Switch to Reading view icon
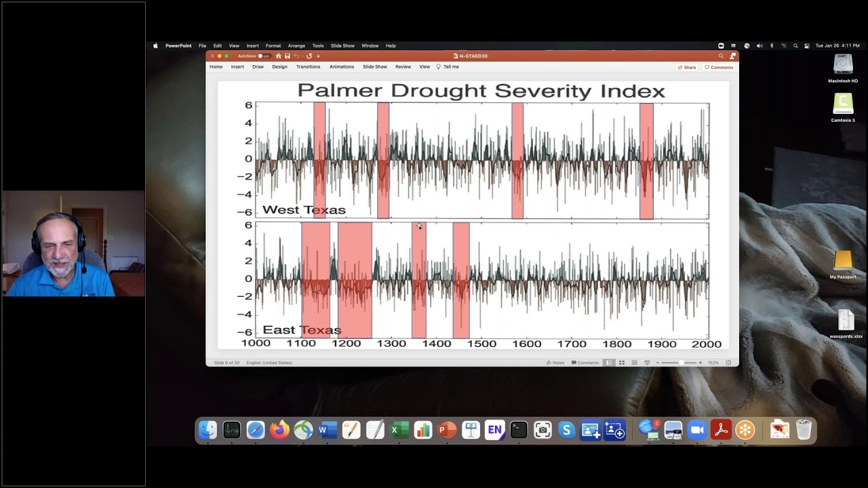Image resolution: width=868 pixels, height=488 pixels. (635, 363)
